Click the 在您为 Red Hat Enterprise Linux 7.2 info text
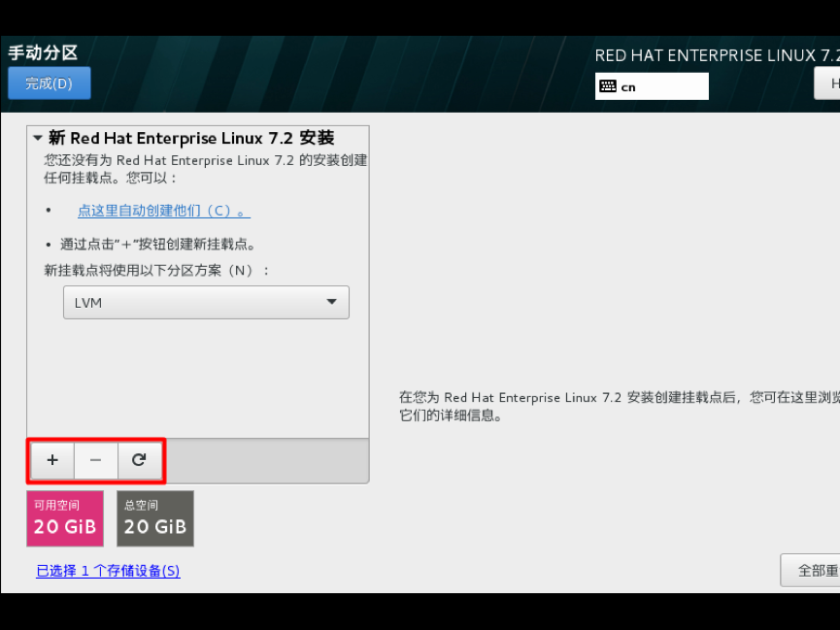Screen dimensions: 840x630 [620, 406]
